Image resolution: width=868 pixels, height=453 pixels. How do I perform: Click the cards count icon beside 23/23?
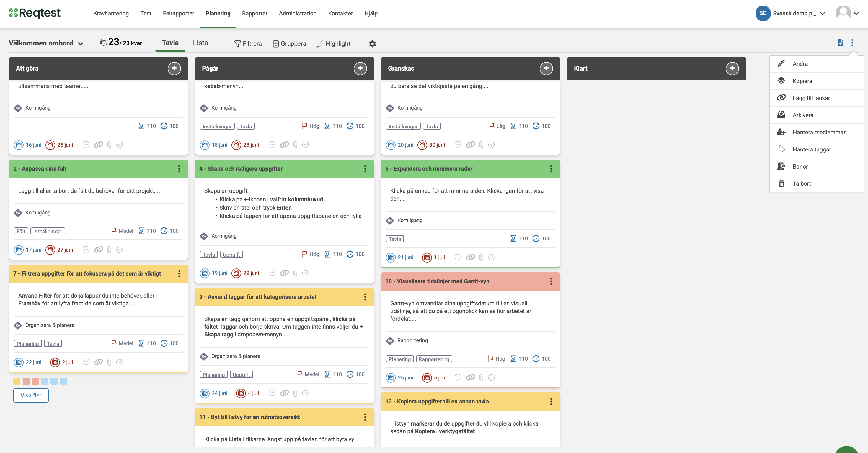point(103,43)
